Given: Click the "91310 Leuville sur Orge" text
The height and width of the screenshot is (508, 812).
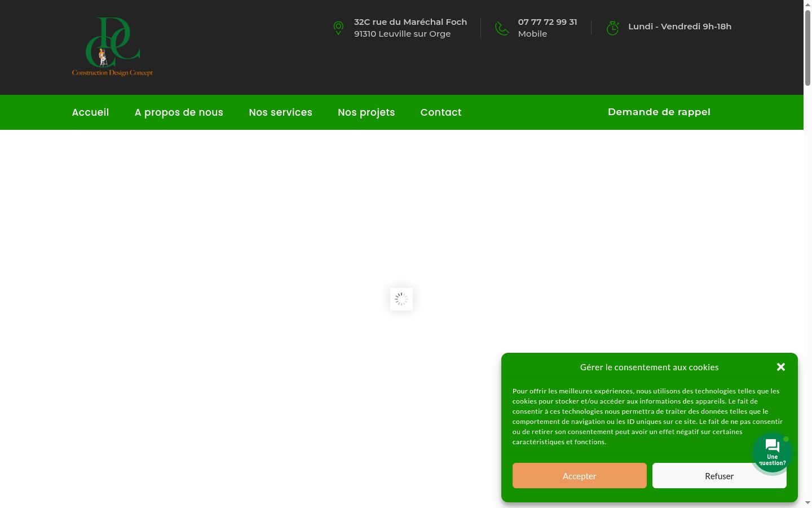Looking at the screenshot, I should (x=402, y=34).
